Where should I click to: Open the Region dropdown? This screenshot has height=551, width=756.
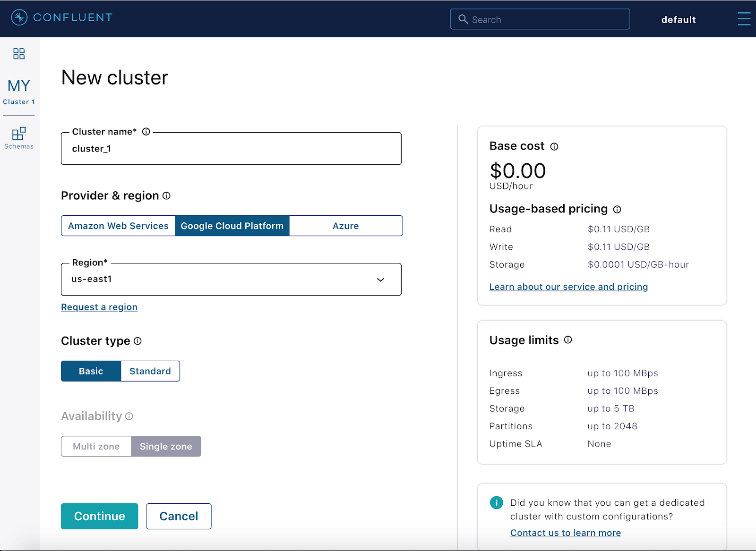click(380, 280)
